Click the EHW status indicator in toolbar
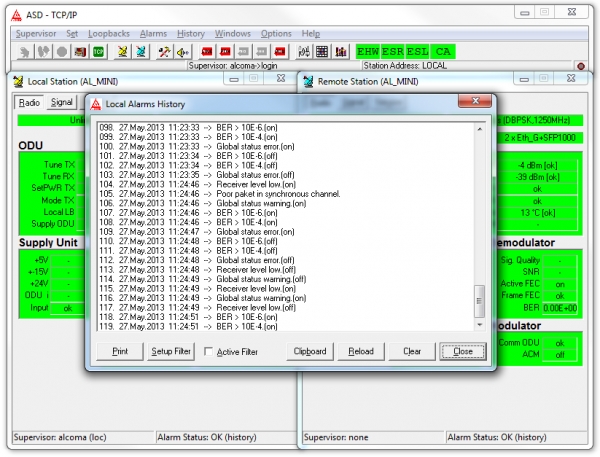The width and height of the screenshot is (600, 457). (x=368, y=51)
